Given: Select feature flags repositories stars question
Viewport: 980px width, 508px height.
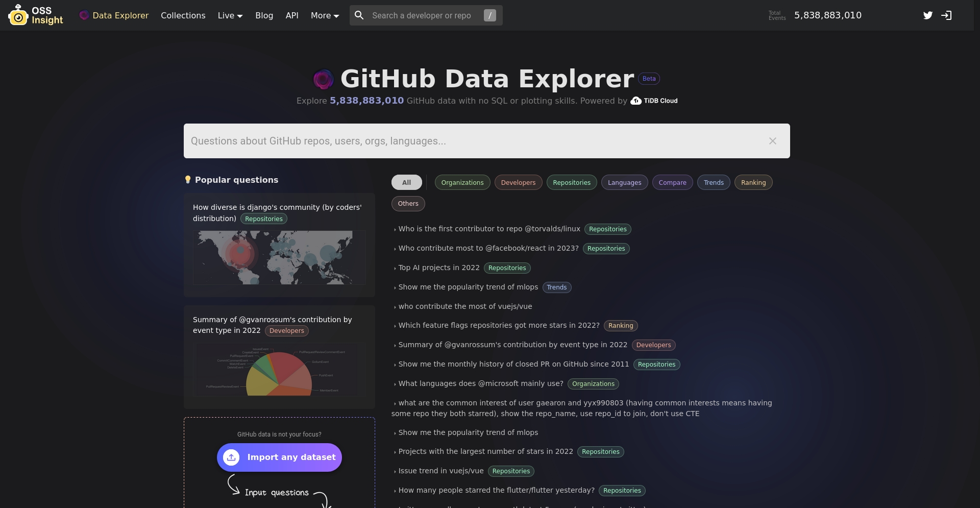Looking at the screenshot, I should (499, 325).
